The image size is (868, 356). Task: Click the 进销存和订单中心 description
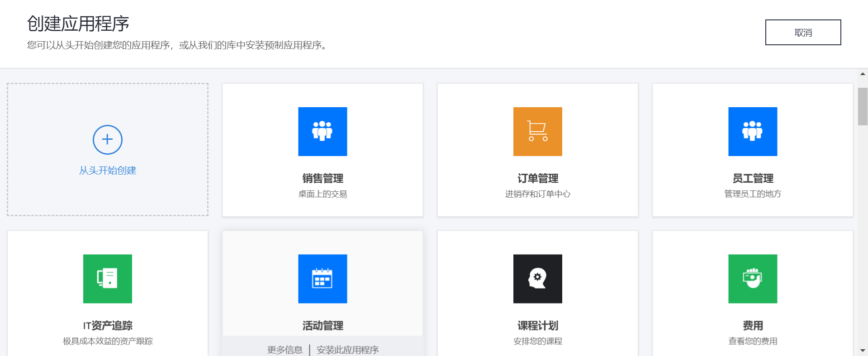point(538,194)
